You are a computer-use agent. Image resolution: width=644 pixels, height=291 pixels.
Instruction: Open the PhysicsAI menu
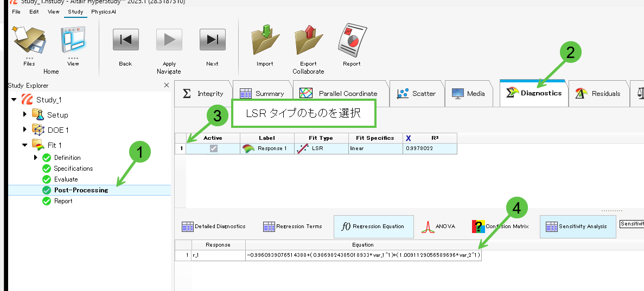(104, 11)
